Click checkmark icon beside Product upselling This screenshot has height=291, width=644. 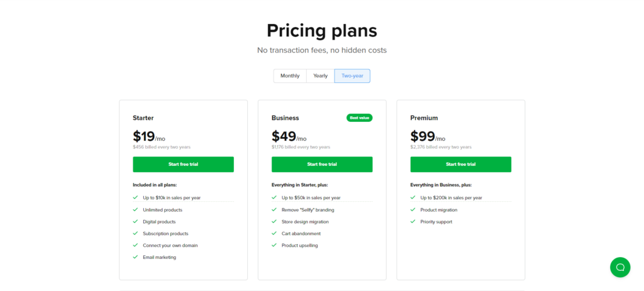[x=274, y=245]
